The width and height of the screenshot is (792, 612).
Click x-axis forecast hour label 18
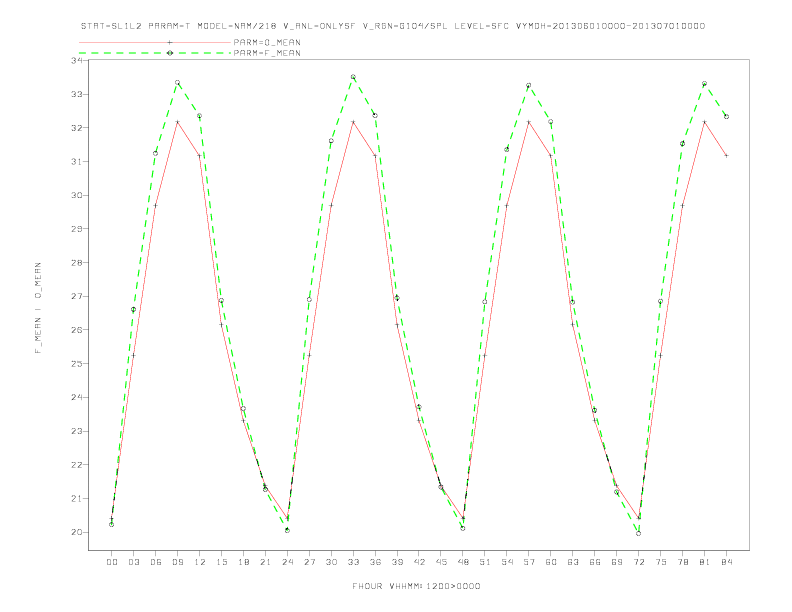click(243, 562)
